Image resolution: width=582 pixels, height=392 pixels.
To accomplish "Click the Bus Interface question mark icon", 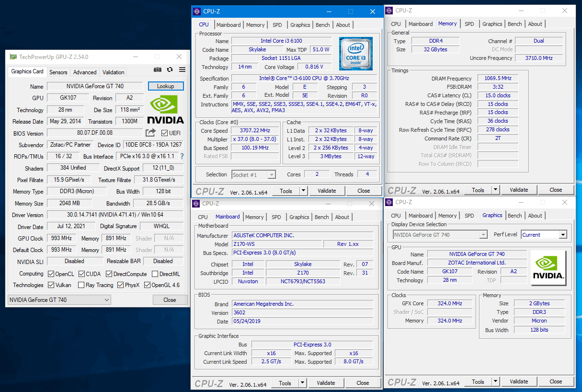I will point(182,156).
